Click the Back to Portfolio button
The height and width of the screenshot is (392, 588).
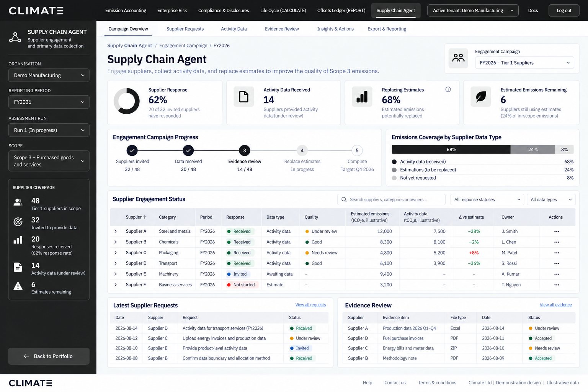pos(49,356)
